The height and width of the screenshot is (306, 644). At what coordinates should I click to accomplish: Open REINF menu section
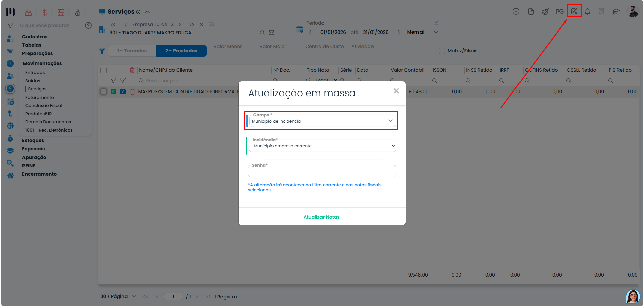click(29, 166)
